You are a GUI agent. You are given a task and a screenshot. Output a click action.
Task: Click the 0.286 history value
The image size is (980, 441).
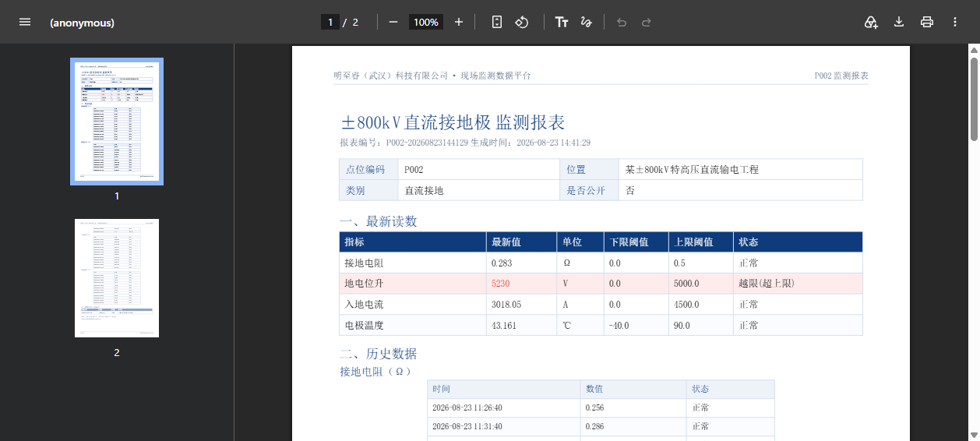(635, 427)
